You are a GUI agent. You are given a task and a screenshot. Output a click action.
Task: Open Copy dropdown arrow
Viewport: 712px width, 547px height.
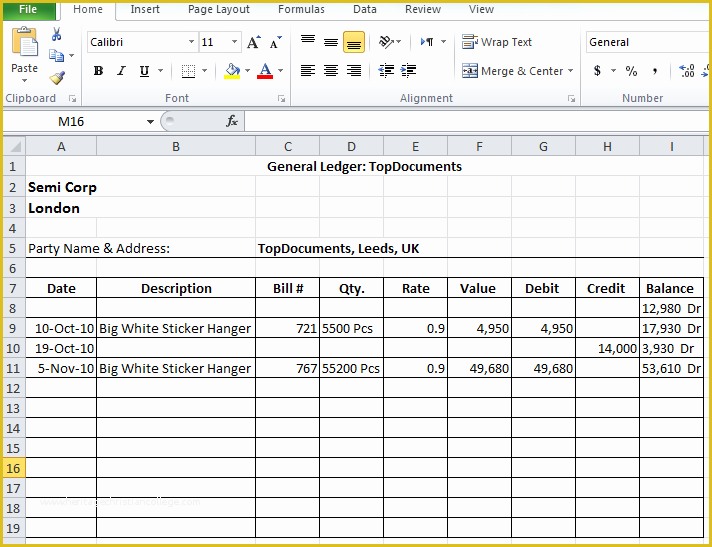click(x=72, y=56)
